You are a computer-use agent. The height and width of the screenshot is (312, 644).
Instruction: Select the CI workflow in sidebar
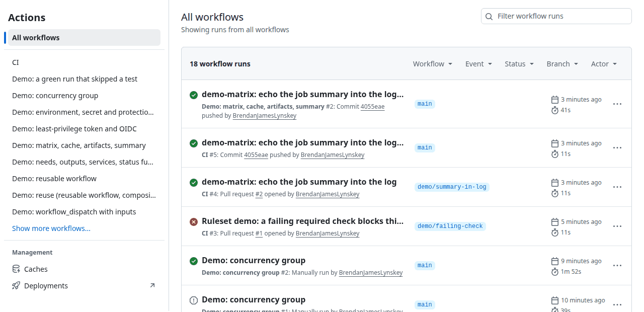point(84,62)
